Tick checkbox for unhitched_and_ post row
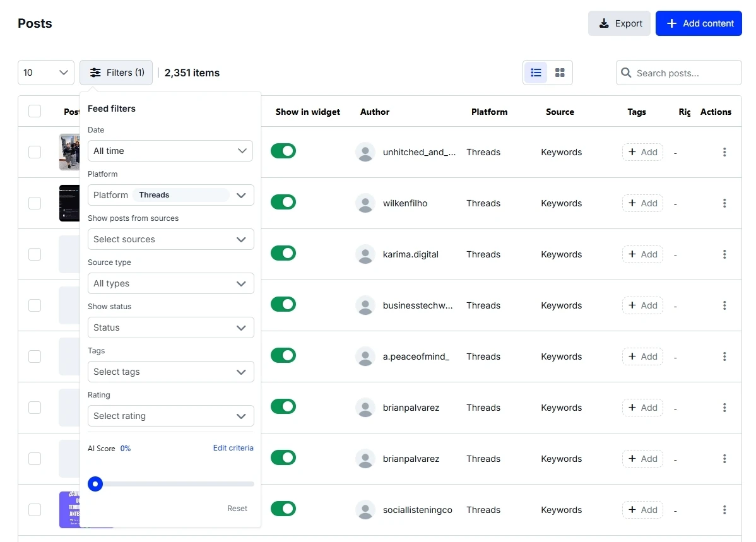The height and width of the screenshot is (542, 756). (x=35, y=152)
